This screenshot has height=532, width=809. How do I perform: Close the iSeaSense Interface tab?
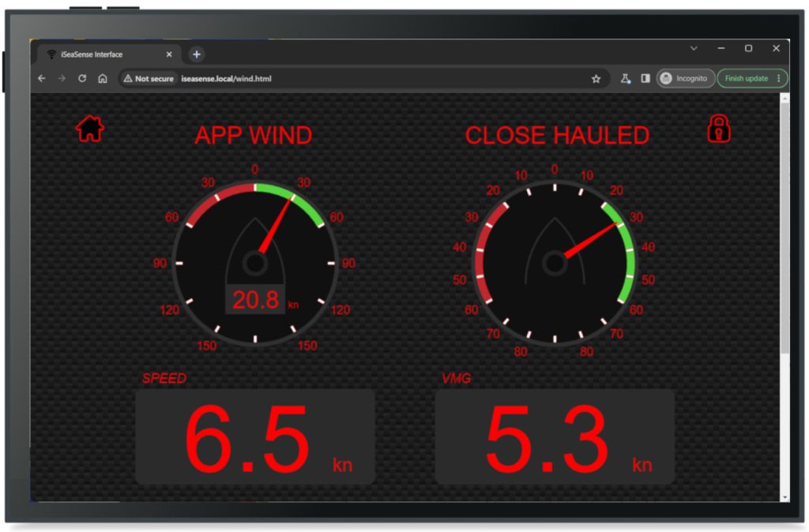tap(169, 54)
